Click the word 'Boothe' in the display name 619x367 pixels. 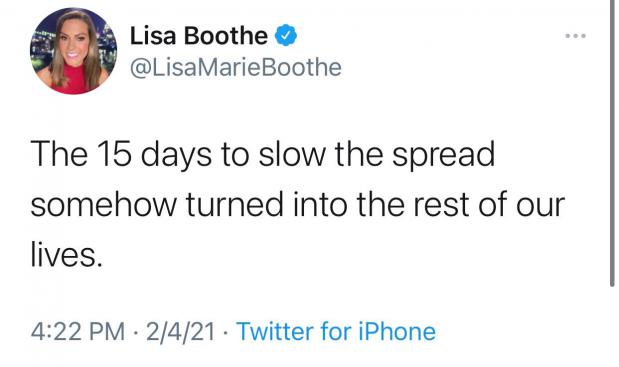point(226,36)
